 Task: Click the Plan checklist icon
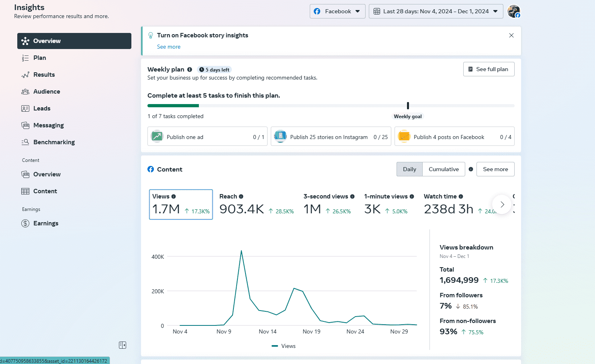click(25, 58)
